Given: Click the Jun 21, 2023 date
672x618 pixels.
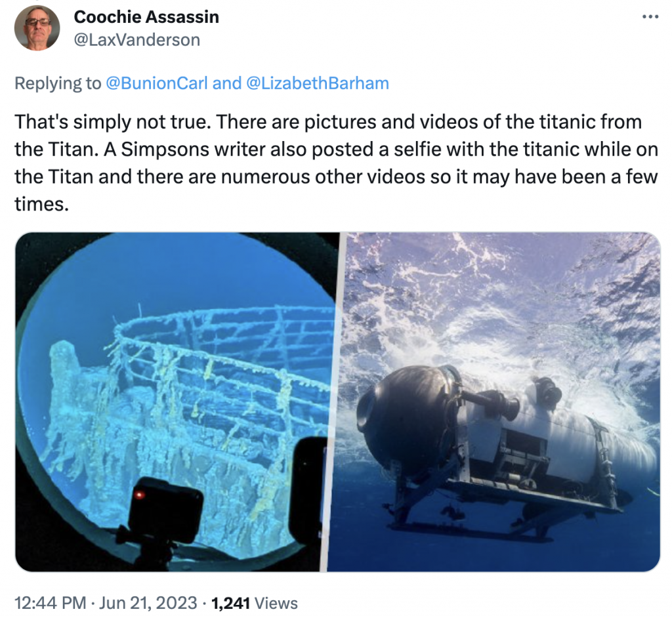Looking at the screenshot, I should (148, 603).
